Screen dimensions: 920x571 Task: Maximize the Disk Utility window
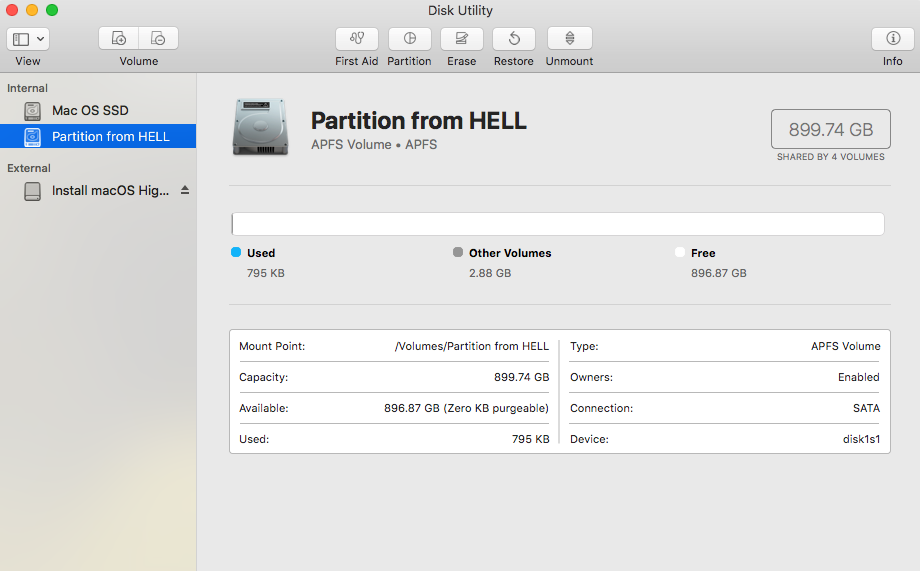click(x=52, y=10)
